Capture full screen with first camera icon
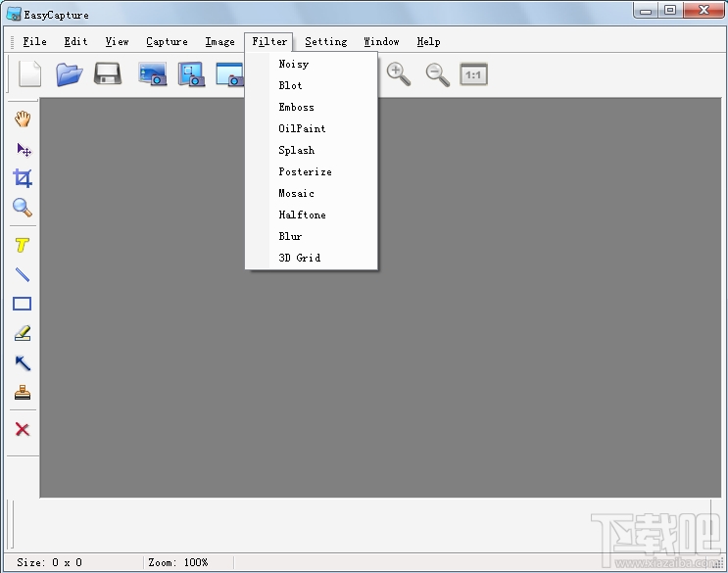The image size is (728, 573). click(x=153, y=74)
